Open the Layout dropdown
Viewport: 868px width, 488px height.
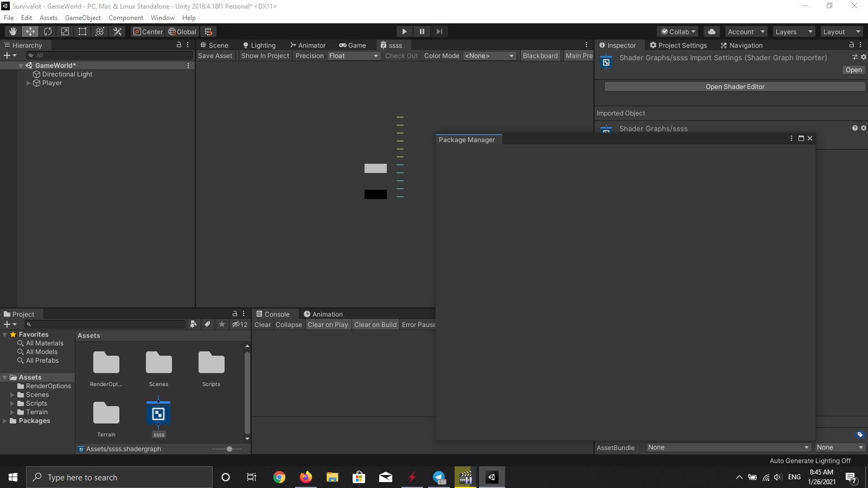841,31
